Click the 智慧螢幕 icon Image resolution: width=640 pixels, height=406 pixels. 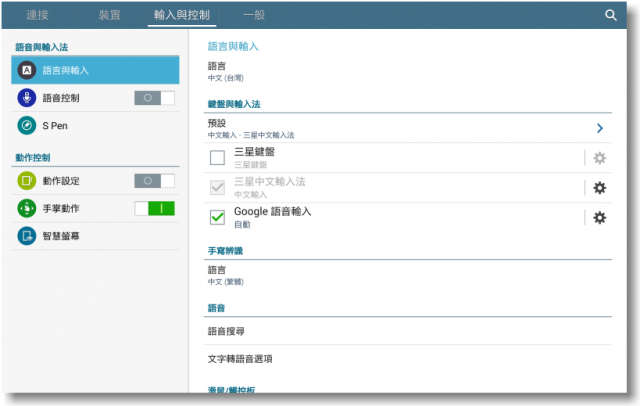[27, 237]
